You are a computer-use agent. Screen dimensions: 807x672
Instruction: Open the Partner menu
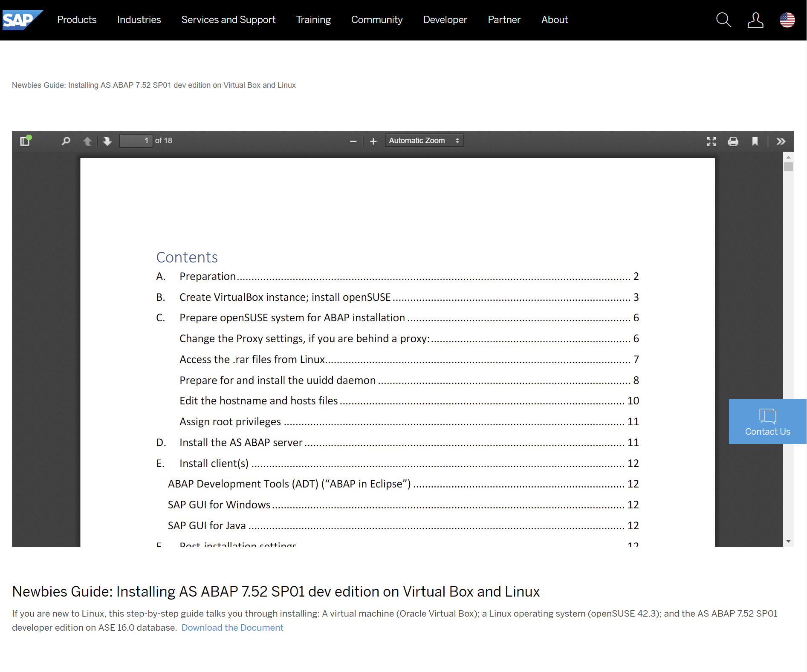504,20
